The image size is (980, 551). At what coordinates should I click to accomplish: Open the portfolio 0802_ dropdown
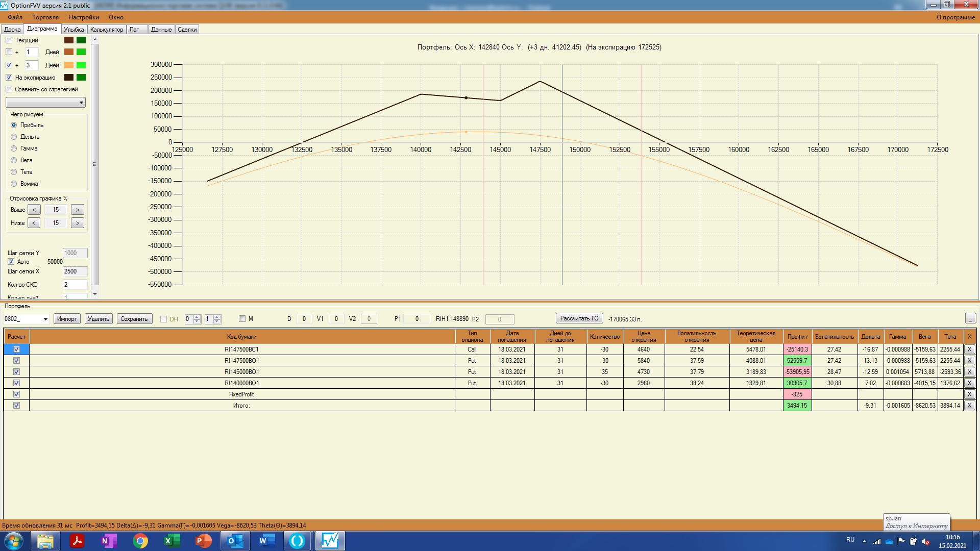point(45,319)
